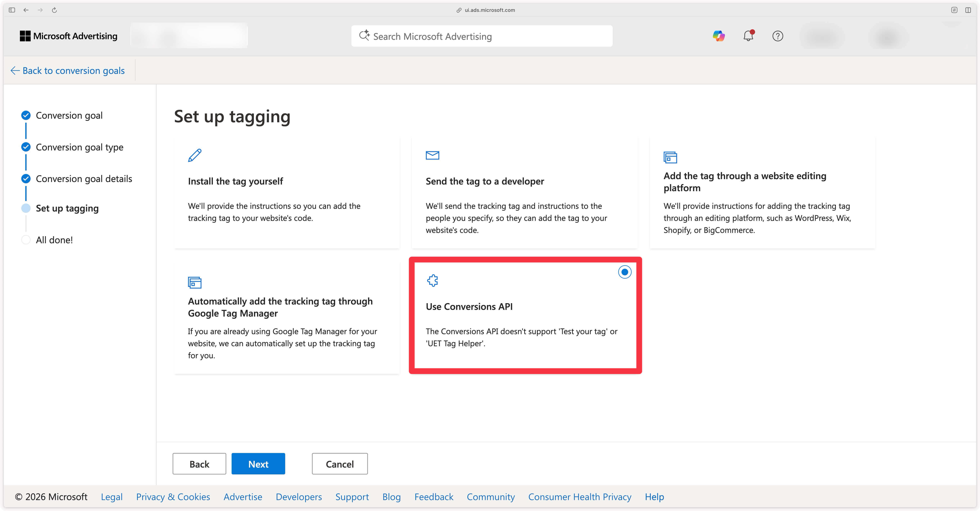Click the Search Microsoft Advertising field

coord(482,36)
